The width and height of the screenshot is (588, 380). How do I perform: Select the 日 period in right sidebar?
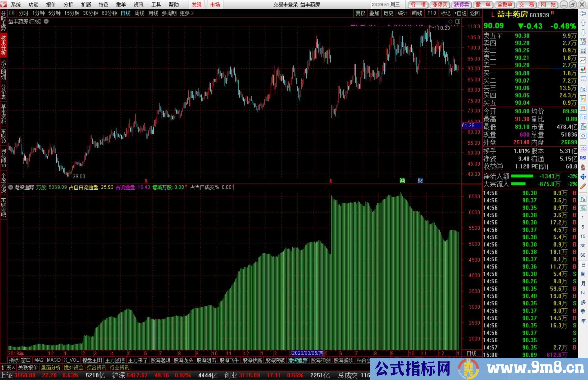coord(583,265)
